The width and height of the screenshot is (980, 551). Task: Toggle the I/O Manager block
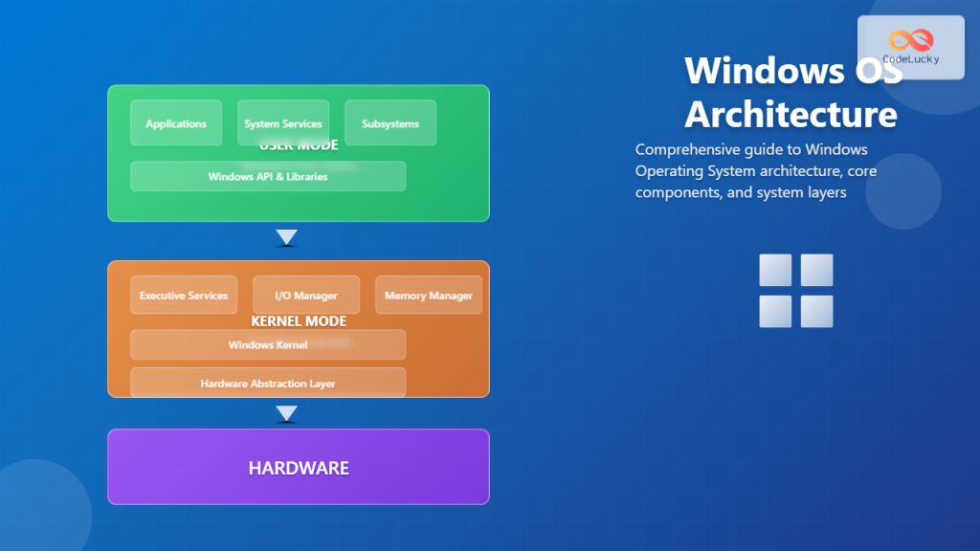coord(305,295)
